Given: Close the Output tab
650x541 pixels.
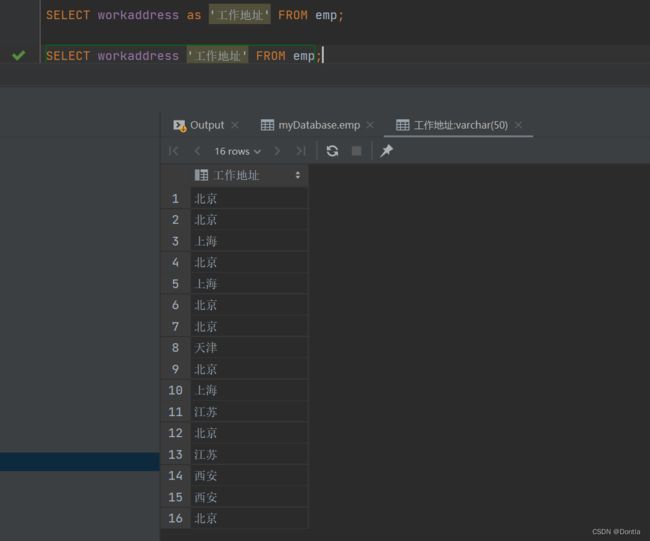Looking at the screenshot, I should pyautogui.click(x=235, y=125).
